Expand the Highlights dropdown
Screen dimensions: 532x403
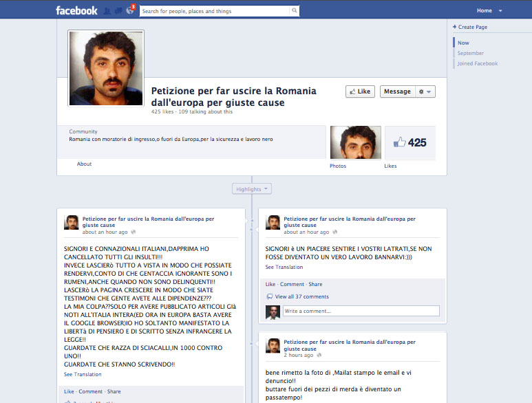point(253,188)
